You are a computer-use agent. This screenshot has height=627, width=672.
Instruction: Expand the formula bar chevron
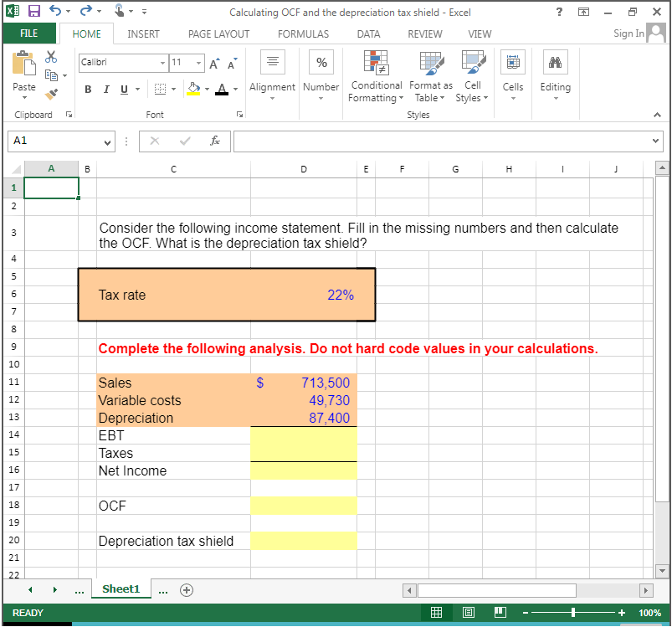pos(655,141)
